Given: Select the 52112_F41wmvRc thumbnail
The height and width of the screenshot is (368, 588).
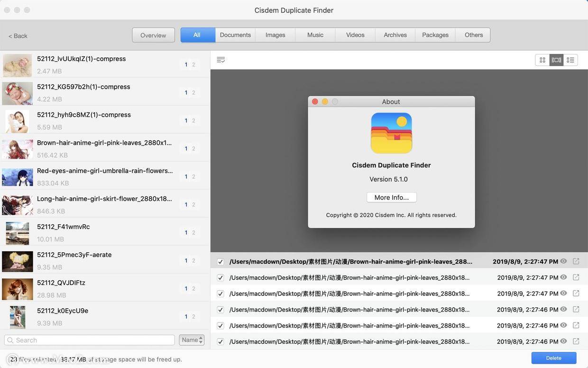Looking at the screenshot, I should click(18, 233).
